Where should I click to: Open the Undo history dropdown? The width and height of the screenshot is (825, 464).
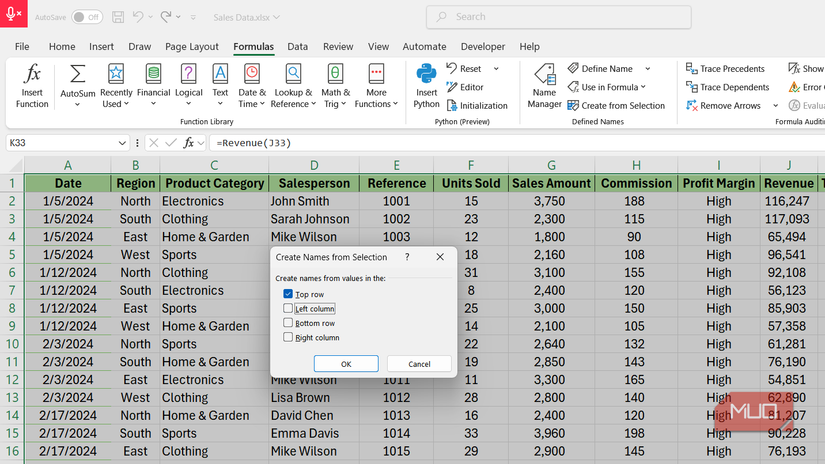pos(150,17)
